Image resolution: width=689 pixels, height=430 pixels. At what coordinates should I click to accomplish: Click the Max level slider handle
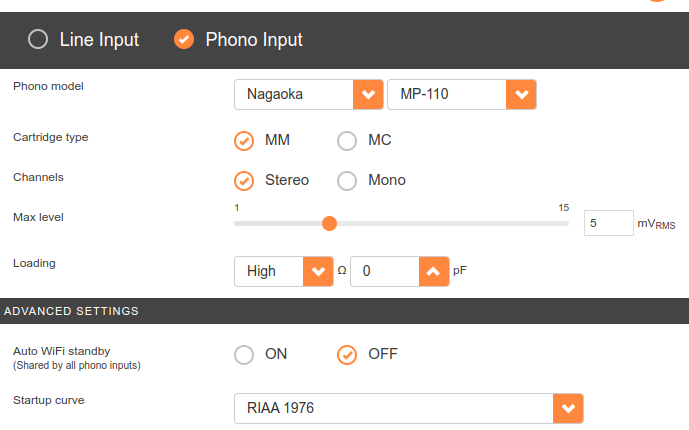coord(329,223)
